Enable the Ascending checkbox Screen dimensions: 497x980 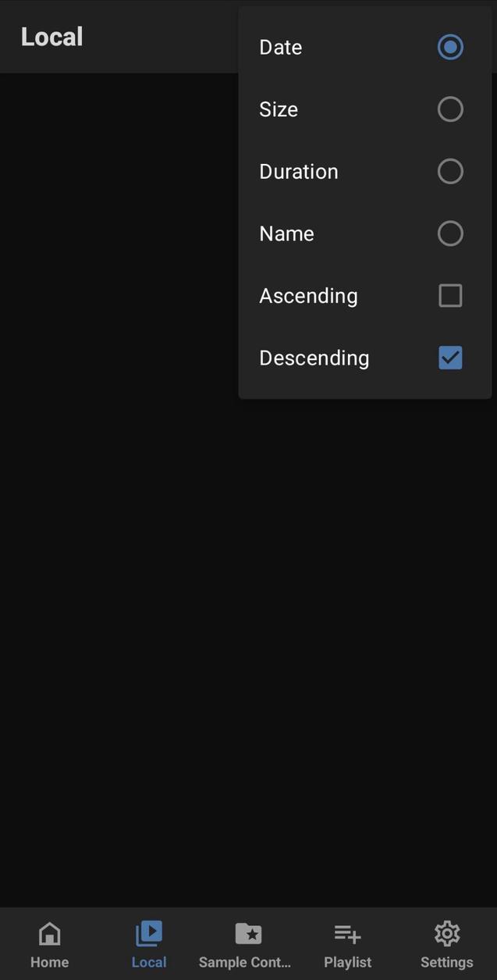coord(450,295)
